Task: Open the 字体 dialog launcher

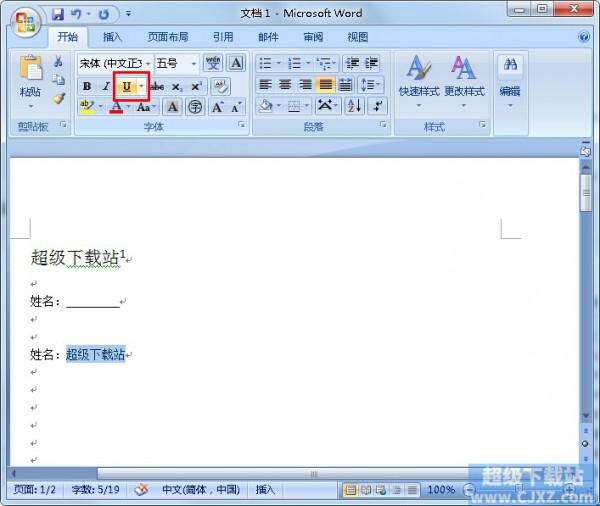Action: [241, 124]
